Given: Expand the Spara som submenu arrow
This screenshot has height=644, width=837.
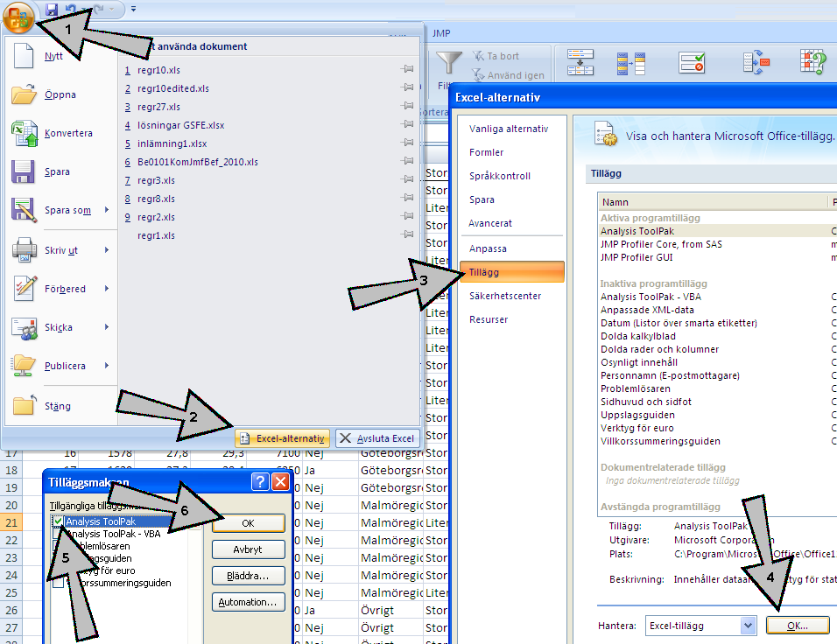Looking at the screenshot, I should pos(107,210).
